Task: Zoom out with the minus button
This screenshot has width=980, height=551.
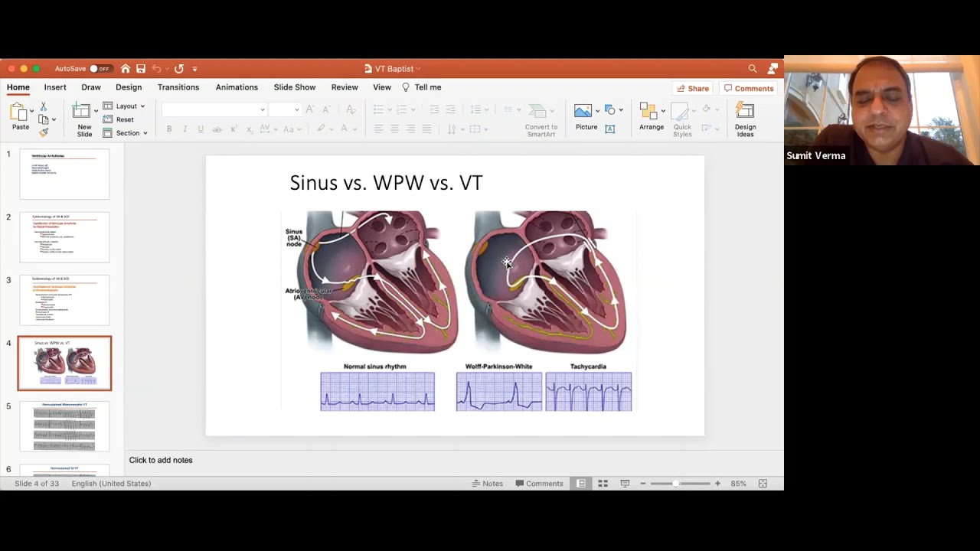Action: 643,484
